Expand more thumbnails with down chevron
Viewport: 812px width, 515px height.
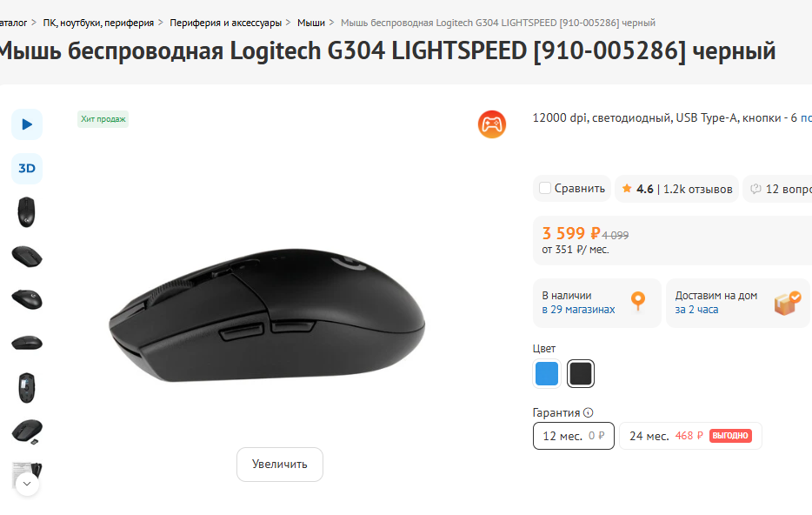pyautogui.click(x=27, y=483)
